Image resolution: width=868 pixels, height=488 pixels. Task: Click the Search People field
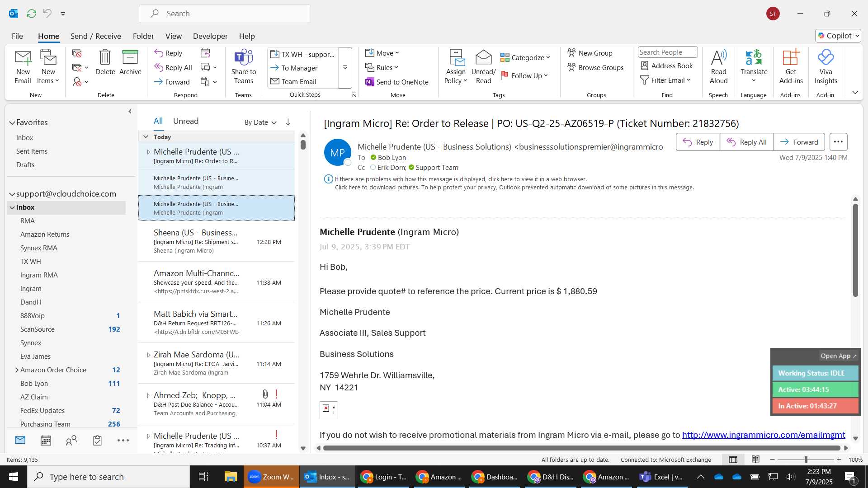point(667,52)
